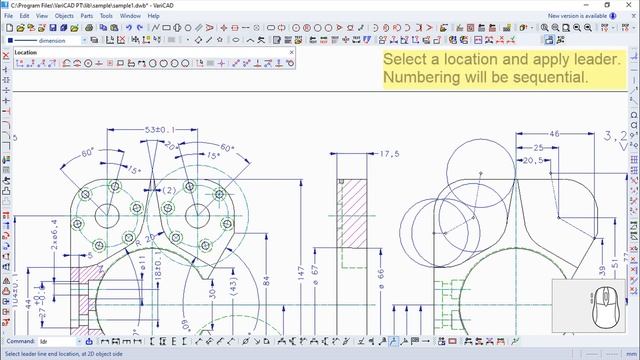
Task: Click the first horizontal dimension icon at bottom
Action: [105, 342]
